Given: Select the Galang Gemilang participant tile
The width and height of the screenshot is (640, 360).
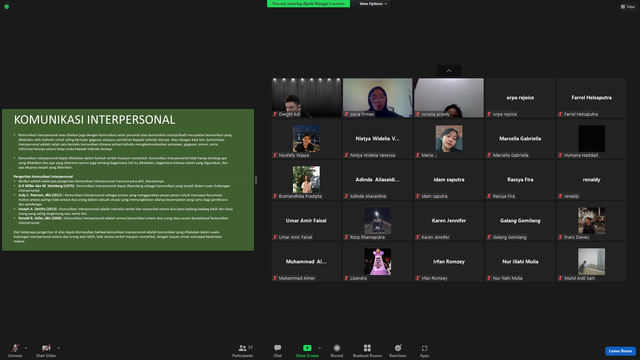Looking at the screenshot, I should point(520,221).
